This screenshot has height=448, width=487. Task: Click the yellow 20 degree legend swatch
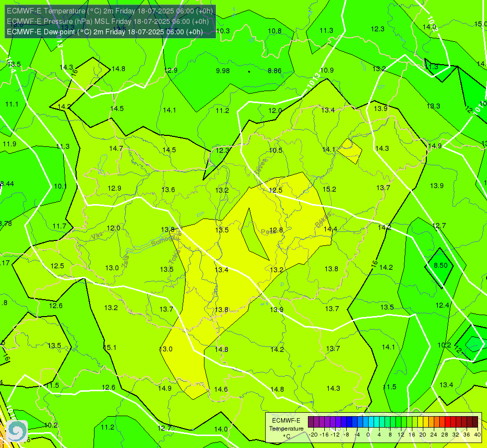[x=420, y=422]
